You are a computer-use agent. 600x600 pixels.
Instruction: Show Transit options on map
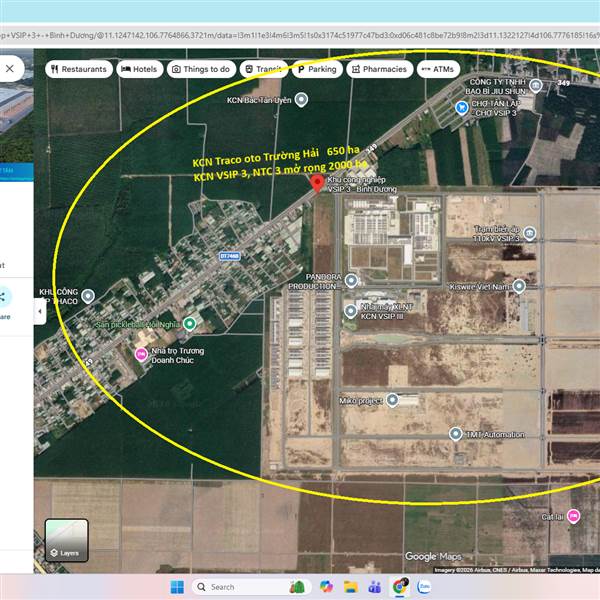click(264, 69)
